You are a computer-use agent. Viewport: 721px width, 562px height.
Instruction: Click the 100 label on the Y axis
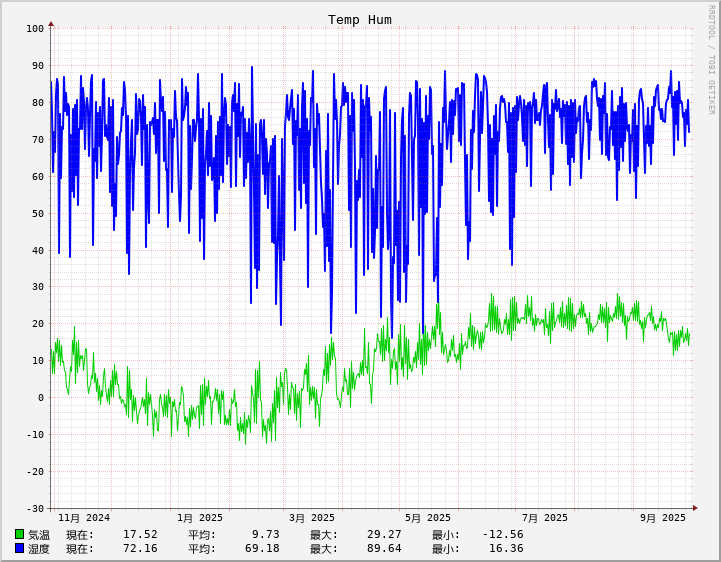pos(35,29)
